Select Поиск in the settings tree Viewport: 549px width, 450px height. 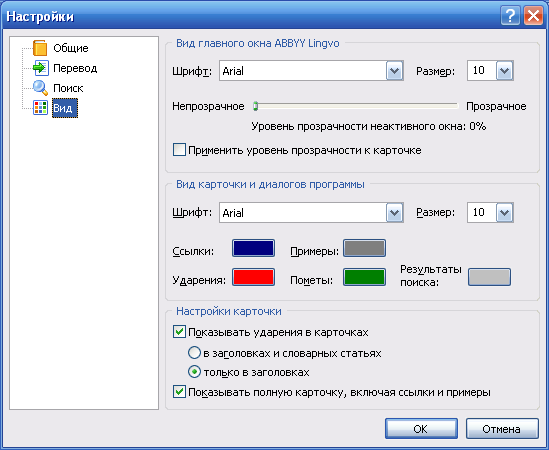[x=68, y=88]
